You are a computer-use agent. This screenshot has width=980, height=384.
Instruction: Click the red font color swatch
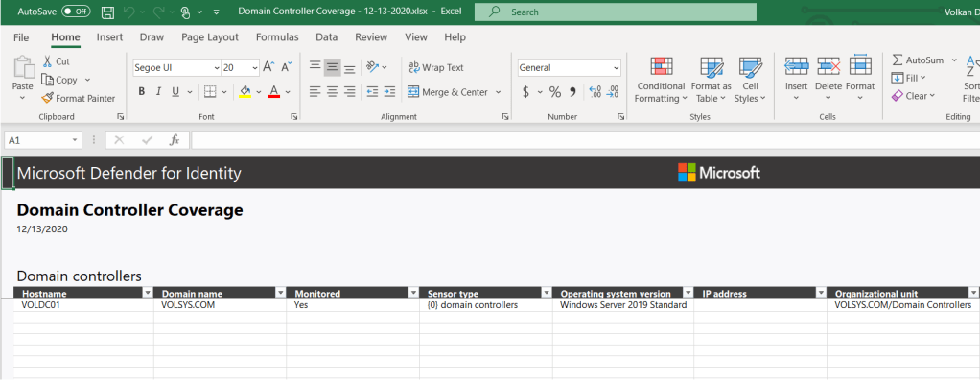click(273, 92)
